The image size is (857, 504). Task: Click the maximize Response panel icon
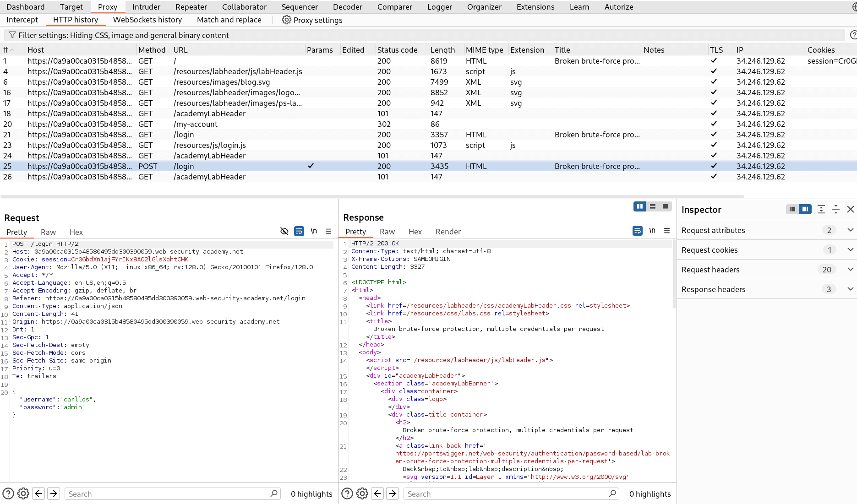[665, 206]
